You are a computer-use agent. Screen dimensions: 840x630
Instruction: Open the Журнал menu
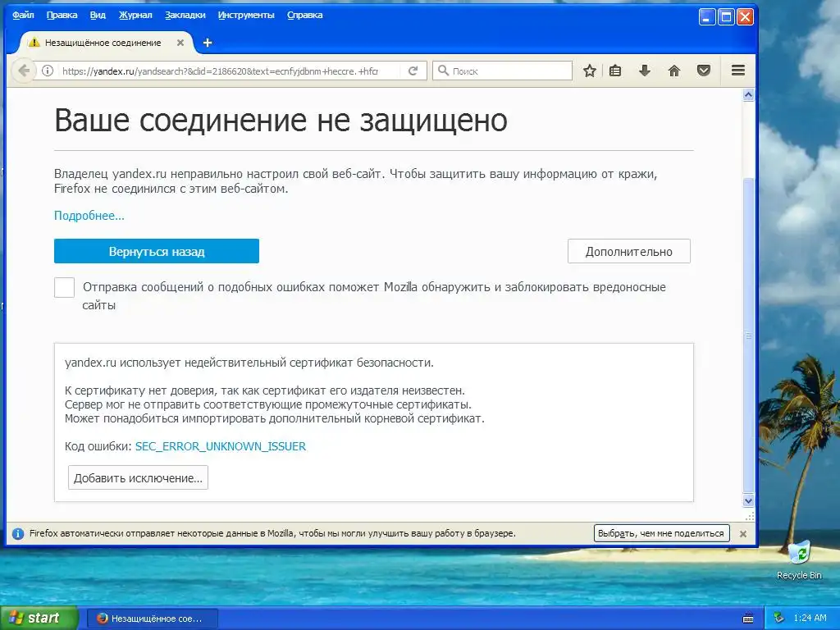(135, 15)
